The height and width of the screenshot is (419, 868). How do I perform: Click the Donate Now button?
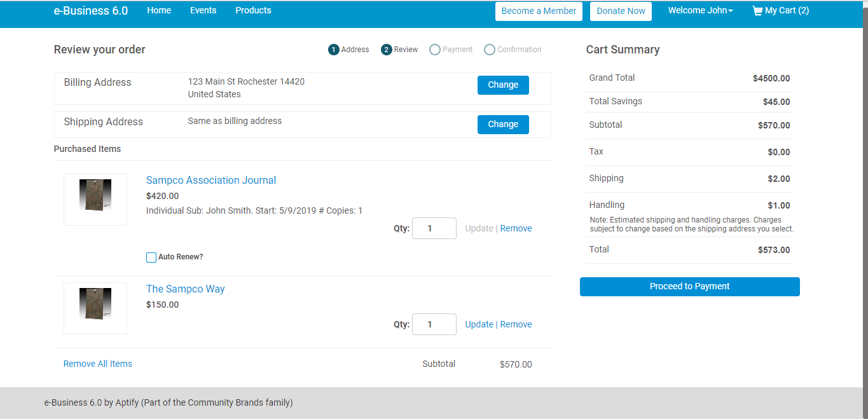(x=621, y=11)
